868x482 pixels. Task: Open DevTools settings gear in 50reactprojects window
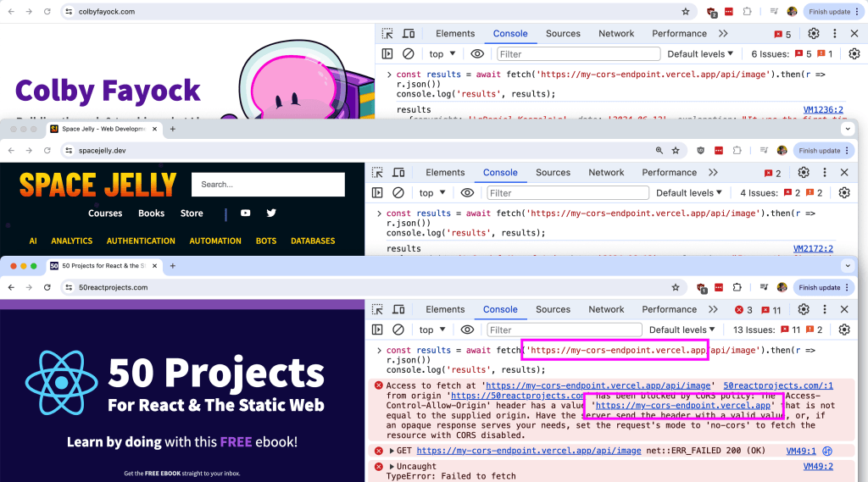point(804,309)
